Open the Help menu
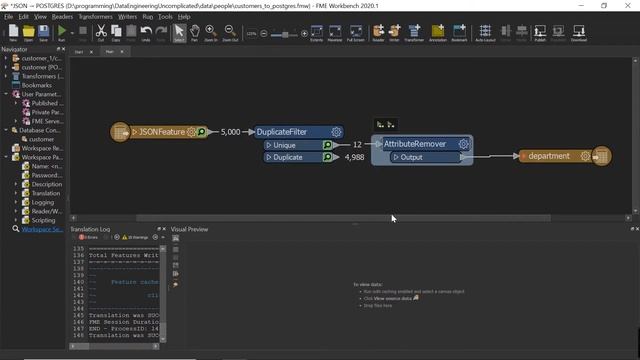The width and height of the screenshot is (640, 360). tap(184, 17)
